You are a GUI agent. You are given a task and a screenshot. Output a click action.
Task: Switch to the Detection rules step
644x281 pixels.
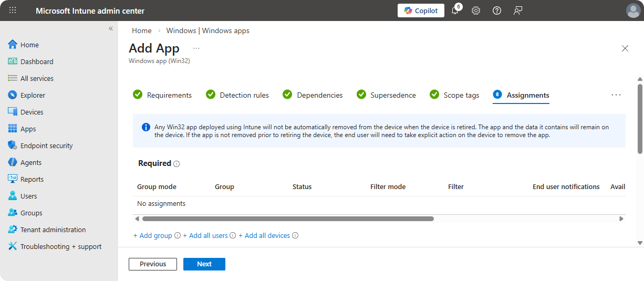pos(244,95)
